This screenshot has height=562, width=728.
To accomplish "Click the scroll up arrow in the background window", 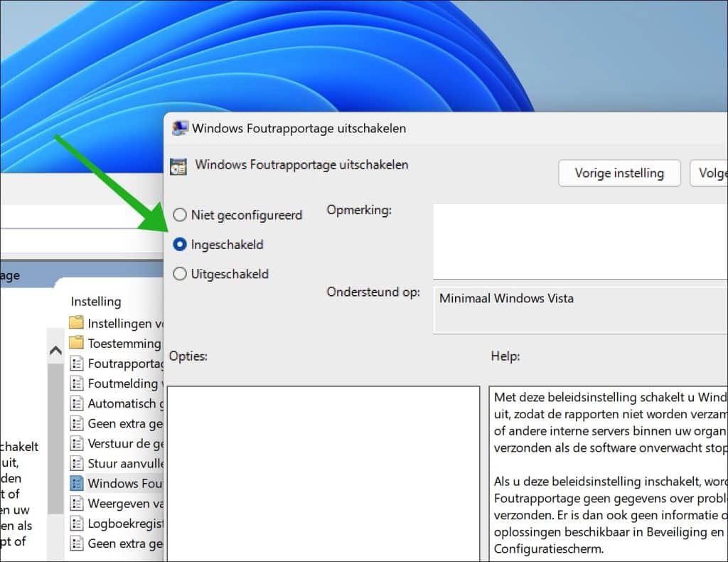I will [55, 350].
